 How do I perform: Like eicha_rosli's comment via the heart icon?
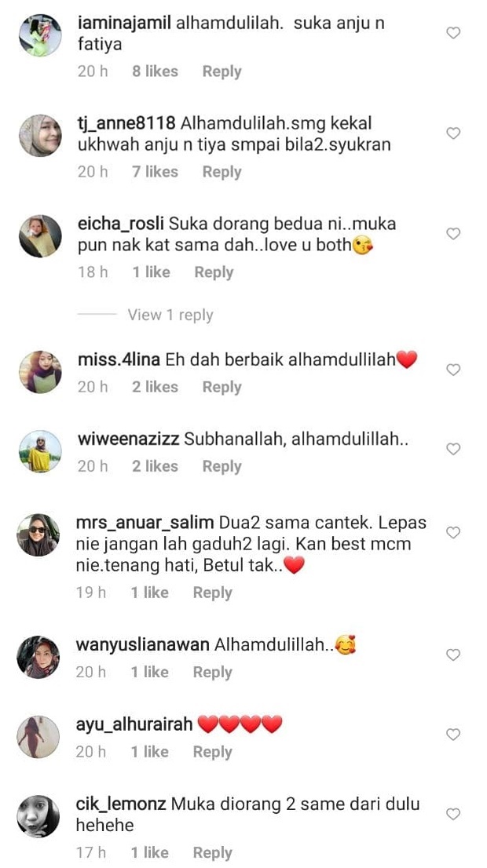(453, 234)
